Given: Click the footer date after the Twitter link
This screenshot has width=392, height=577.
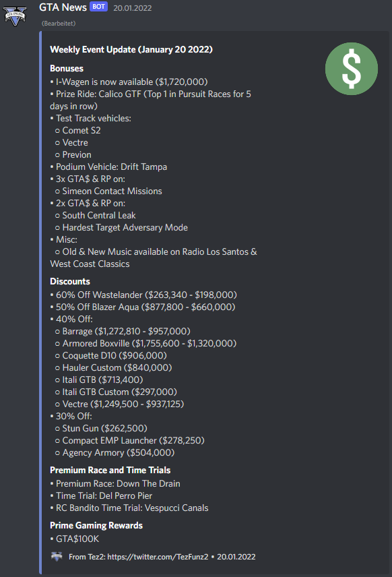Looking at the screenshot, I should (236, 557).
